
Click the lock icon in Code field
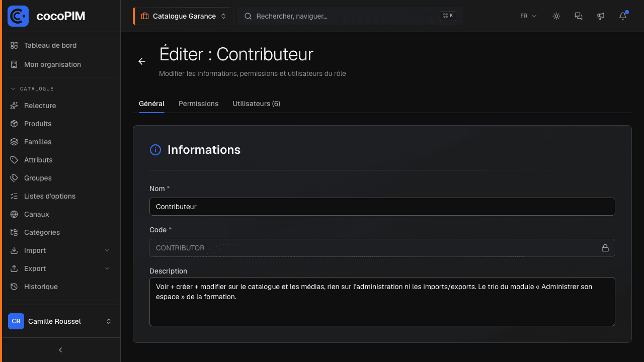coord(605,248)
